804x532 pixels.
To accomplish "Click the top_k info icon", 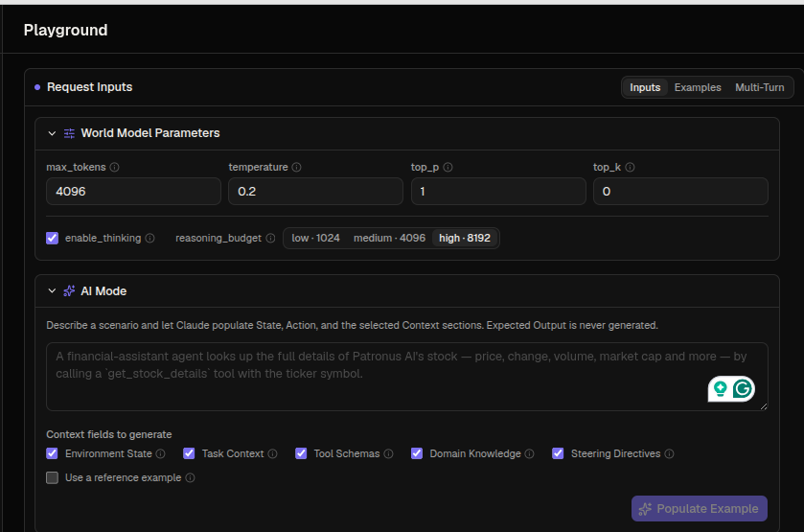I will [x=630, y=167].
